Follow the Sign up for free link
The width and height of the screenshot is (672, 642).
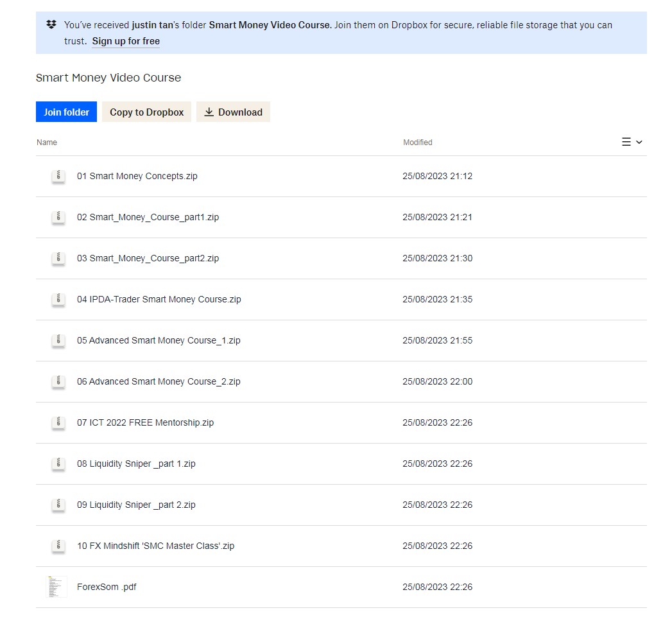tap(126, 41)
